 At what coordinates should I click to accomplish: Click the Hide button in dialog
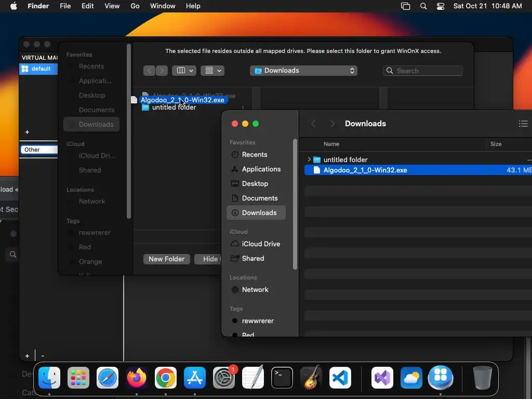pyautogui.click(x=208, y=259)
